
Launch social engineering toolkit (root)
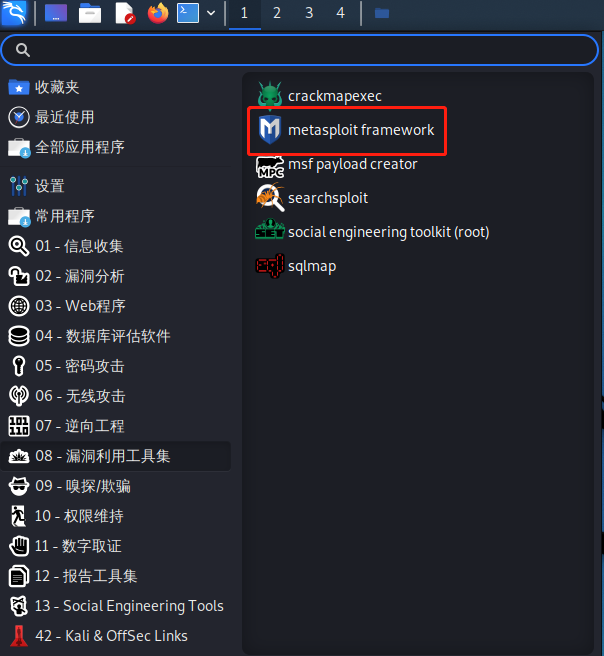click(372, 232)
